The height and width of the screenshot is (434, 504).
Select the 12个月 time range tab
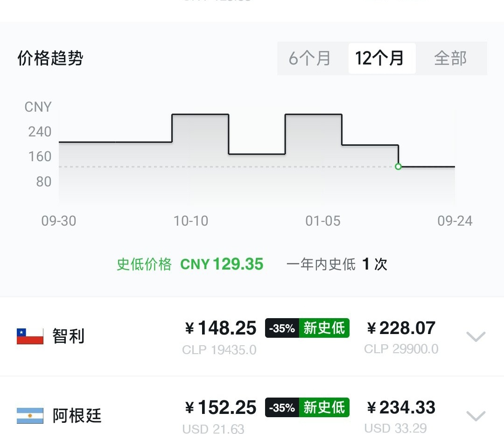click(382, 58)
